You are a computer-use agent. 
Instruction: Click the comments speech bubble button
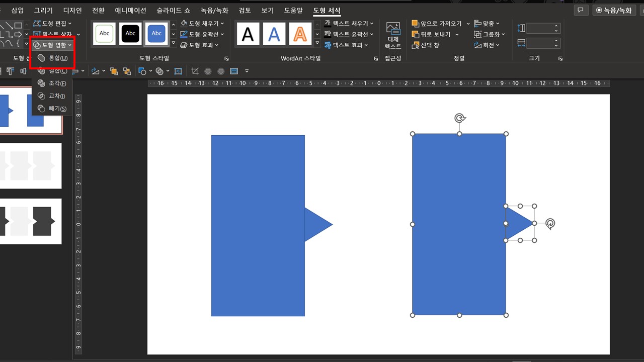581,10
